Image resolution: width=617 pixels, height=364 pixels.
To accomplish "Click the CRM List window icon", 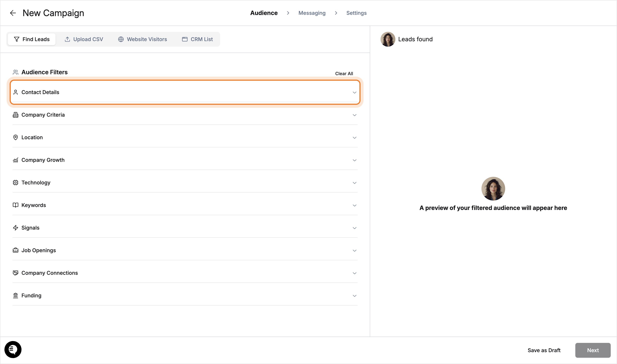I will pyautogui.click(x=185, y=39).
